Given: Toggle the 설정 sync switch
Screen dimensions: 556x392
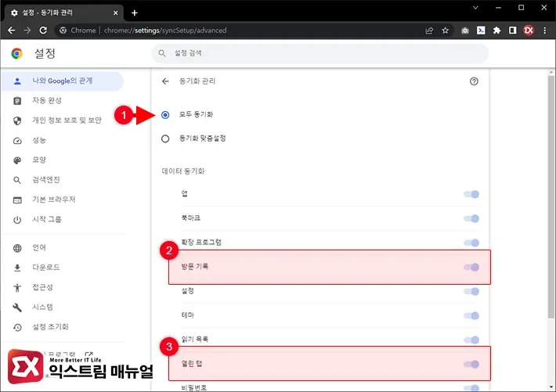Looking at the screenshot, I should (x=471, y=291).
